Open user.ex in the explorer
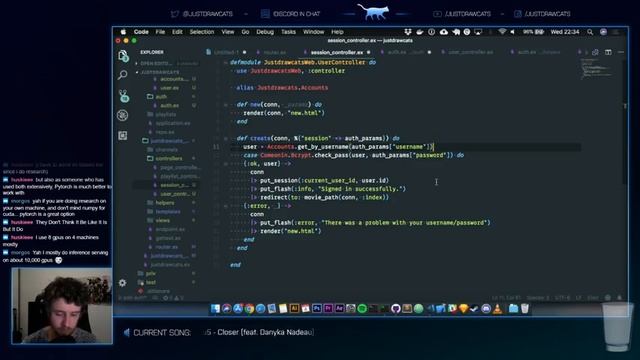 tap(169, 88)
